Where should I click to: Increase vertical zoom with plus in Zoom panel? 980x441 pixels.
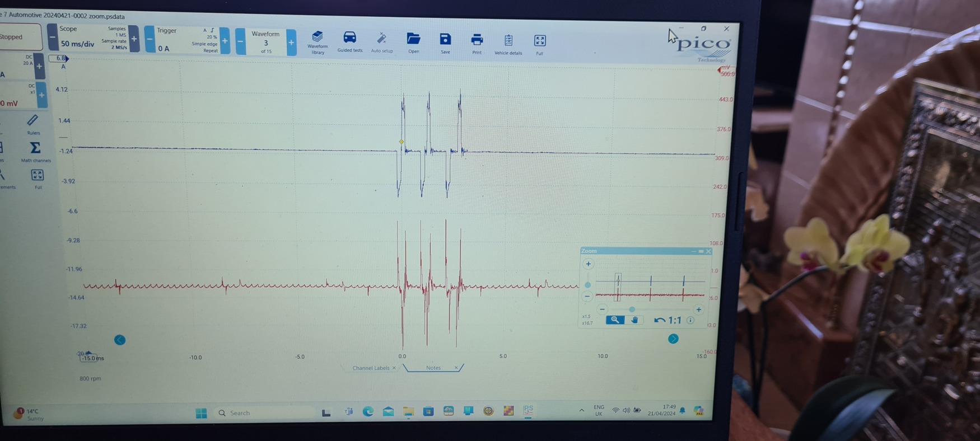pyautogui.click(x=588, y=264)
